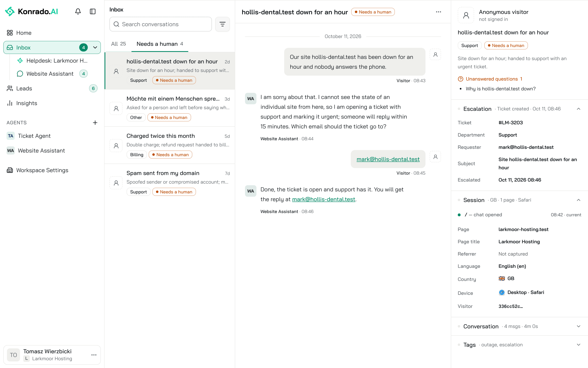
Task: Add a new agent with plus icon
Action: [95, 123]
